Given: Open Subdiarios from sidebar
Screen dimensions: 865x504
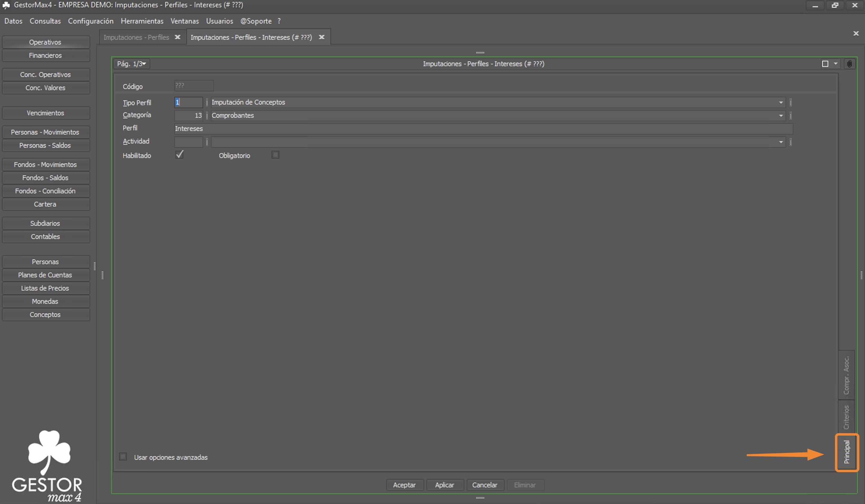Looking at the screenshot, I should (x=45, y=223).
